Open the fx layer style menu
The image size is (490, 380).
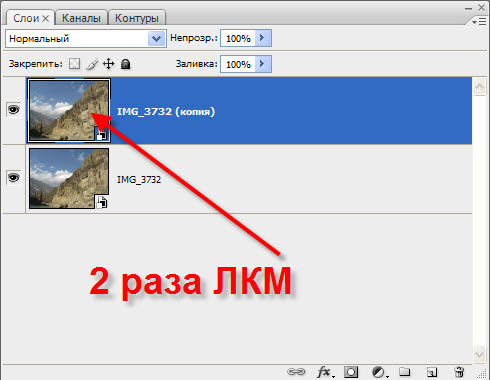coord(325,371)
